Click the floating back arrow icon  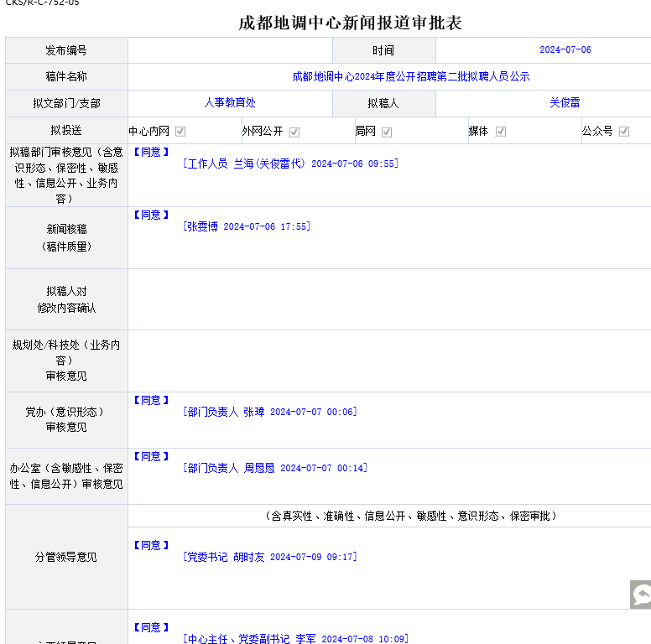641,595
